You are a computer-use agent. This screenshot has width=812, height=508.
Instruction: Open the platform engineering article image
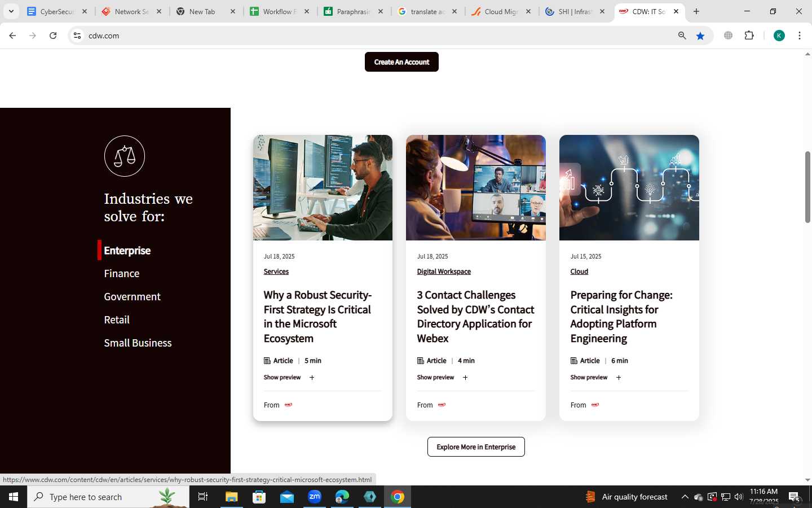[629, 187]
